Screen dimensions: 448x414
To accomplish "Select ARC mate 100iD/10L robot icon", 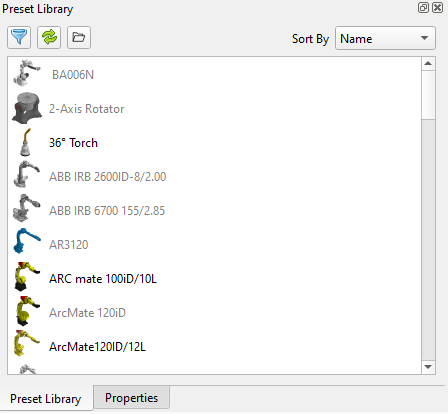I will click(27, 277).
